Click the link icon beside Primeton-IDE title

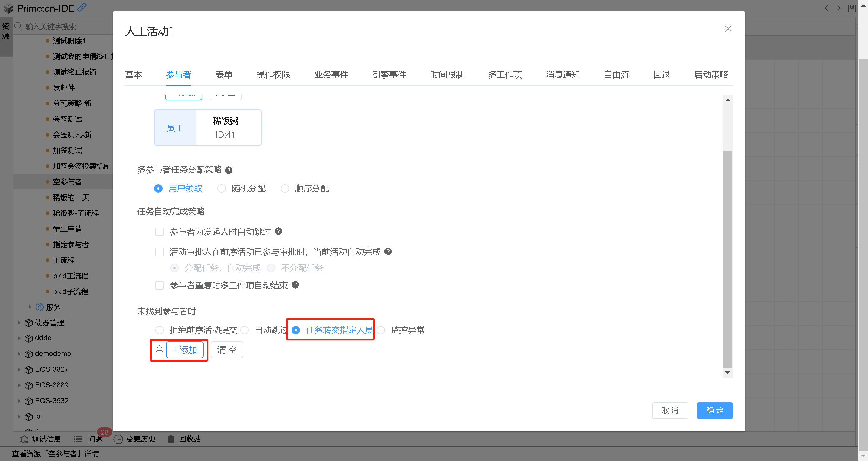coord(82,7)
